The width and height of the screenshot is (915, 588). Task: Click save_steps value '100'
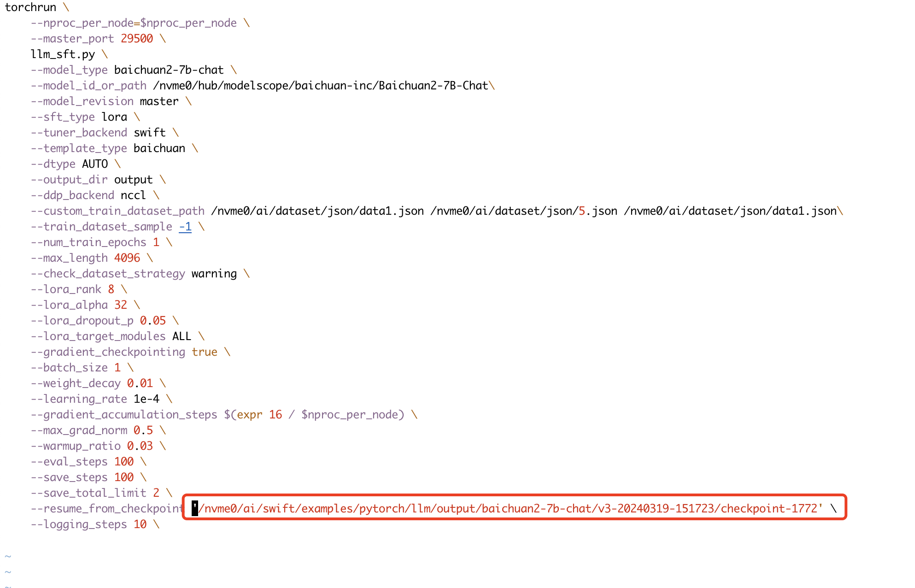124,477
